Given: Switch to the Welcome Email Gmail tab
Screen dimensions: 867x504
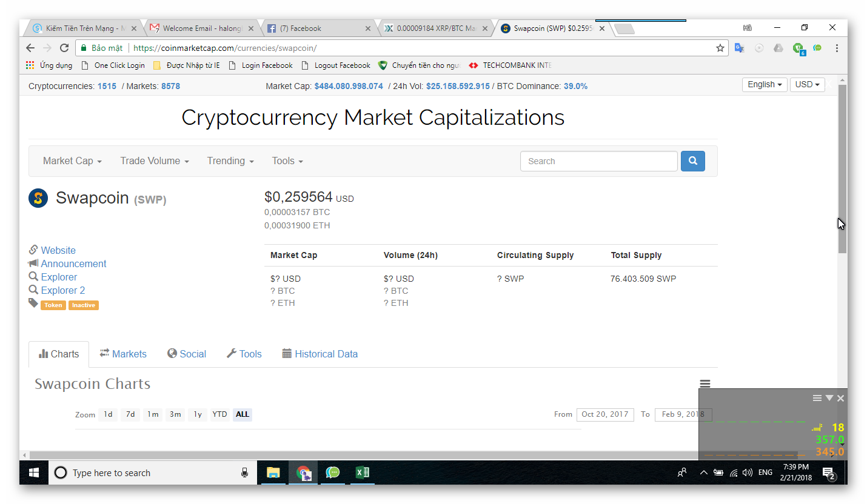Looking at the screenshot, I should pyautogui.click(x=203, y=28).
